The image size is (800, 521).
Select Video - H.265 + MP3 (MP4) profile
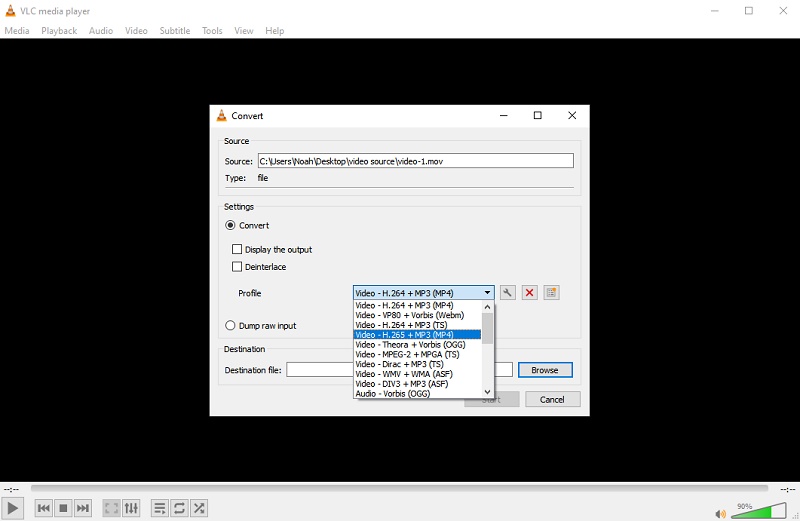click(x=417, y=335)
